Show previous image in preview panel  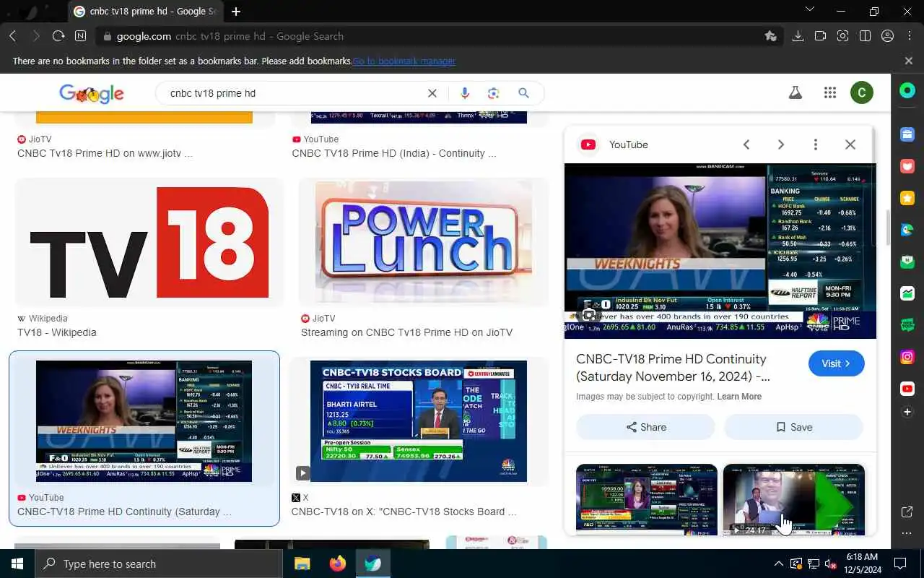point(746,144)
